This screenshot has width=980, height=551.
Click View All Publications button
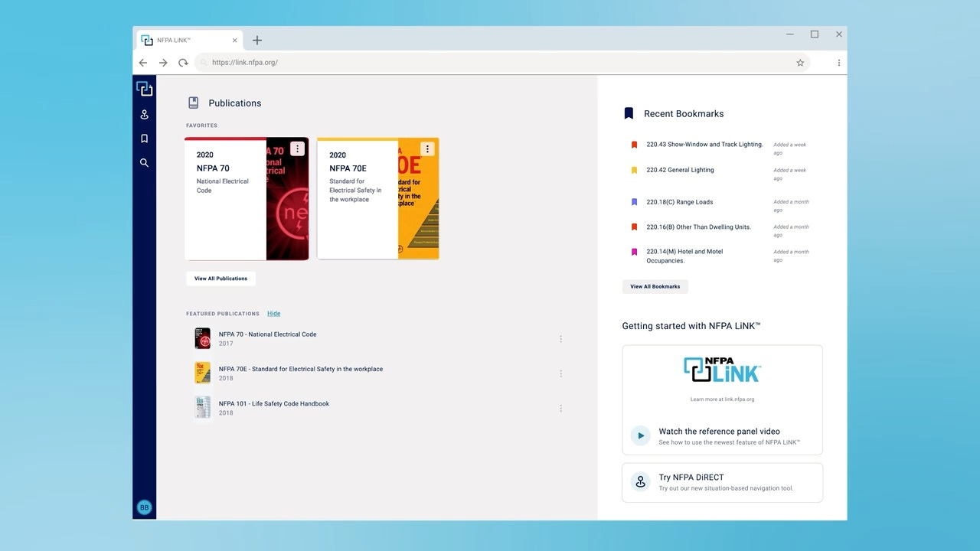pyautogui.click(x=220, y=279)
